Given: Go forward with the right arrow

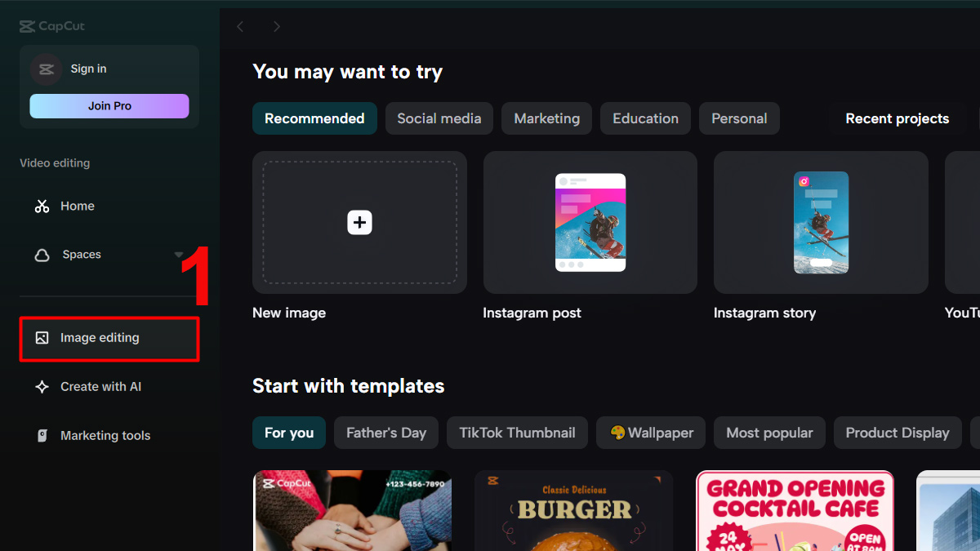Looking at the screenshot, I should pos(277,26).
